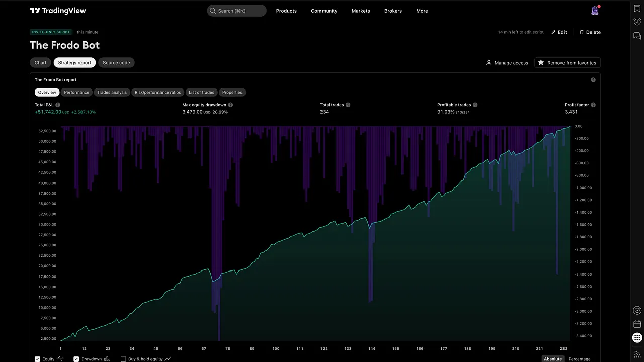Screen dimensions: 644x362
Task: Click the Delete script button
Action: [590, 32]
